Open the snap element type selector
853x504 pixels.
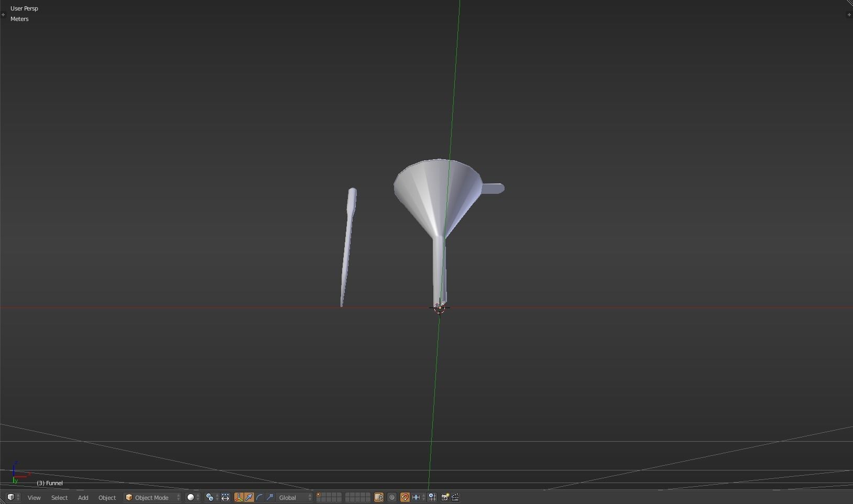[419, 497]
